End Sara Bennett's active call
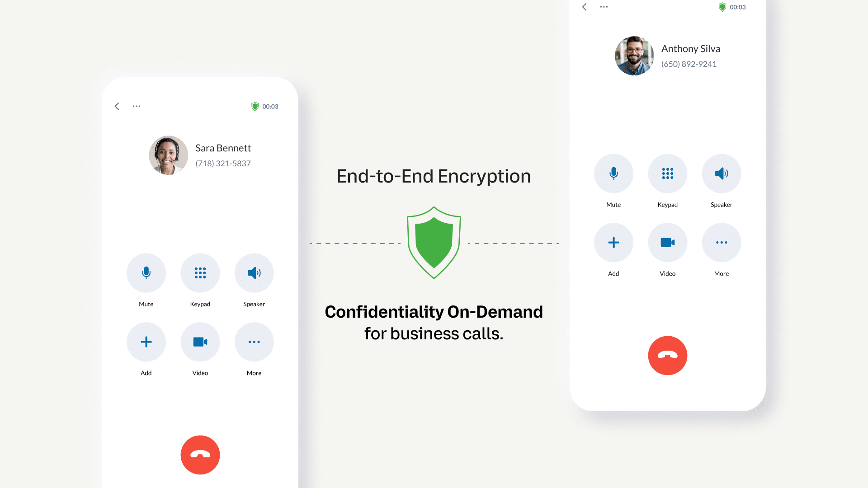Screen dimensions: 868x488 pyautogui.click(x=200, y=454)
